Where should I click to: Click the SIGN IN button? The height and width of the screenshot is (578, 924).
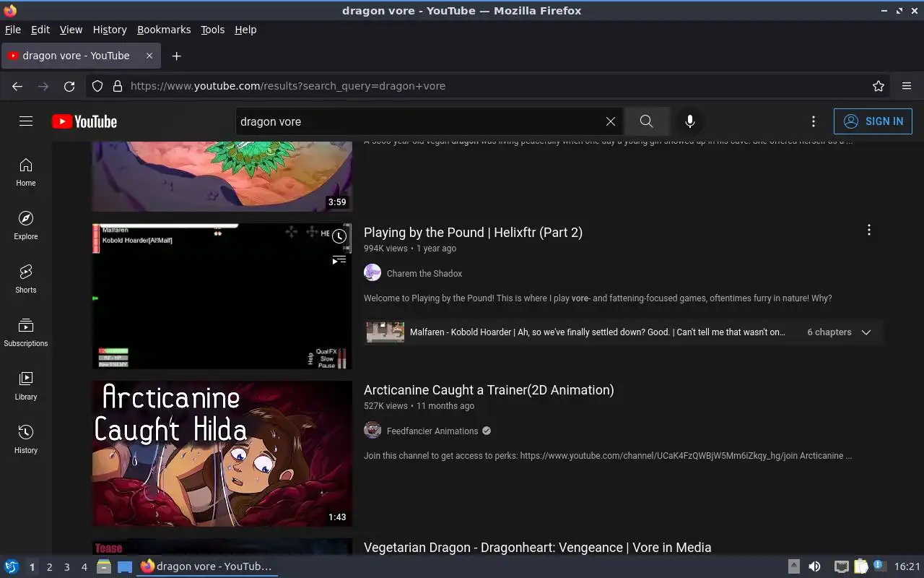[x=873, y=121]
